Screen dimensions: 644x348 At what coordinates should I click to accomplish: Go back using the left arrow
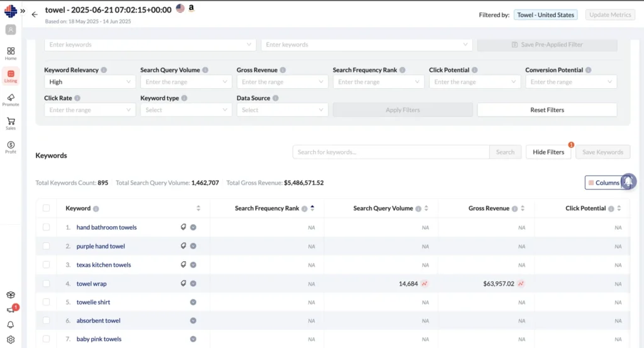(35, 14)
